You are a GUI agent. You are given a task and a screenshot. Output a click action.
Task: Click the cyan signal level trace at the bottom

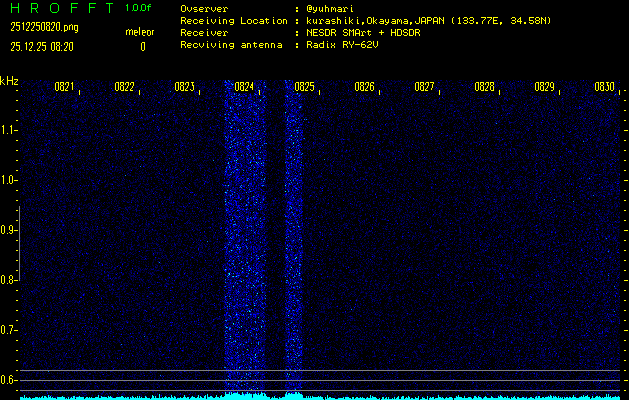(x=320, y=396)
